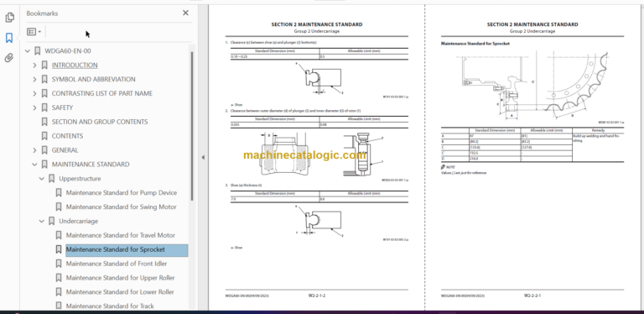The width and height of the screenshot is (644, 314).
Task: Open Maintenance Standard of Front Idler
Action: (117, 264)
